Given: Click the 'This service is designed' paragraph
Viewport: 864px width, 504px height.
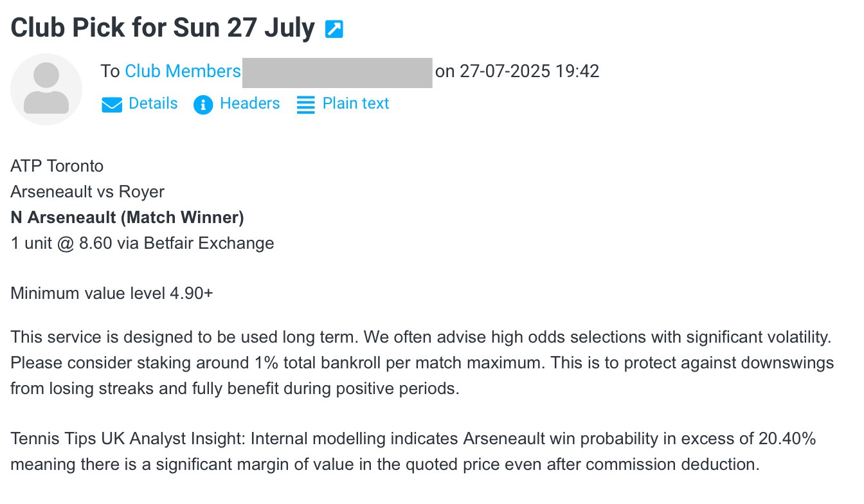Looking at the screenshot, I should pyautogui.click(x=422, y=363).
